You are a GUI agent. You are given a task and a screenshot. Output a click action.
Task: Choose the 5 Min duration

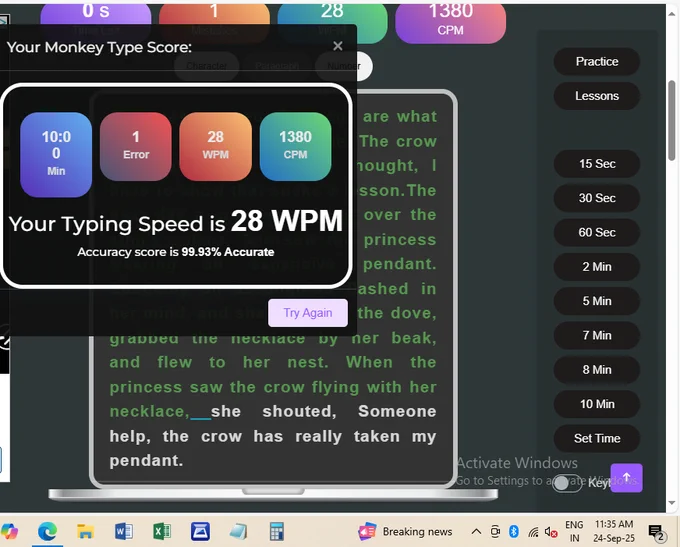pos(597,301)
